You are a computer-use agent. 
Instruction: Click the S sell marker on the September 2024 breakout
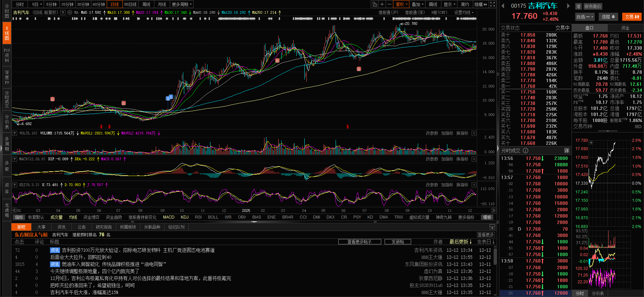tap(171, 97)
